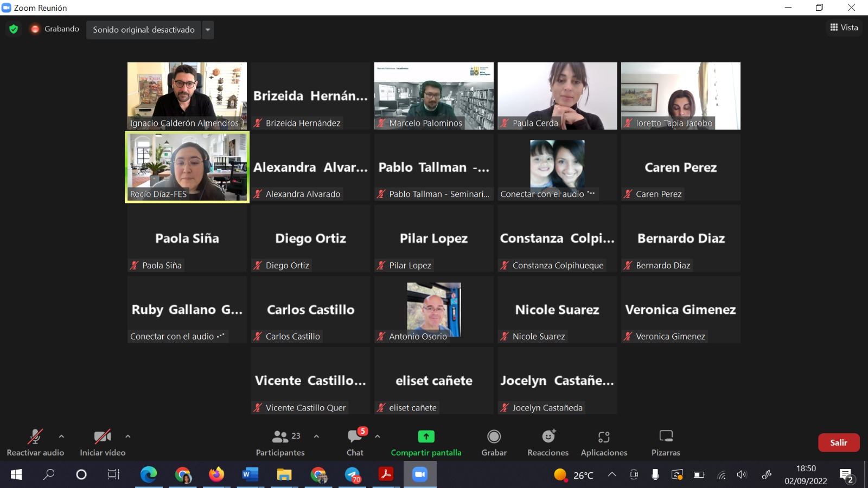Expand video options arrow next to camera
868x488 pixels.
[x=127, y=436]
